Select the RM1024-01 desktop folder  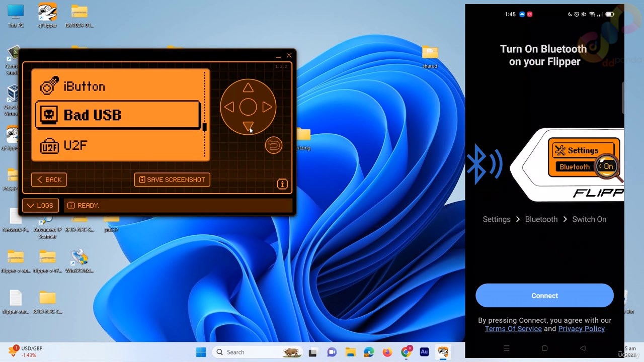(x=79, y=16)
